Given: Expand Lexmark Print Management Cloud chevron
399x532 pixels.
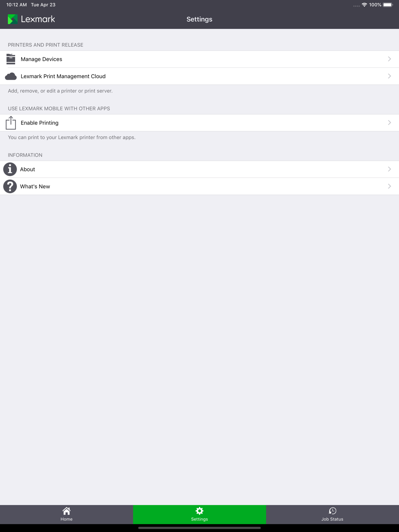Looking at the screenshot, I should point(389,76).
